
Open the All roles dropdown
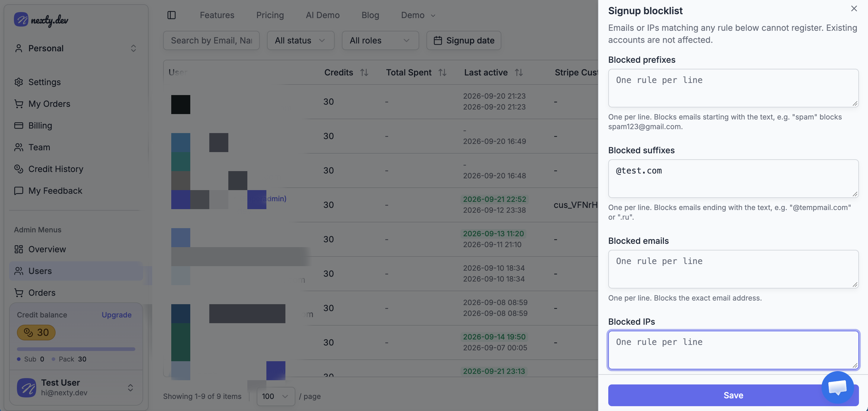(x=380, y=40)
